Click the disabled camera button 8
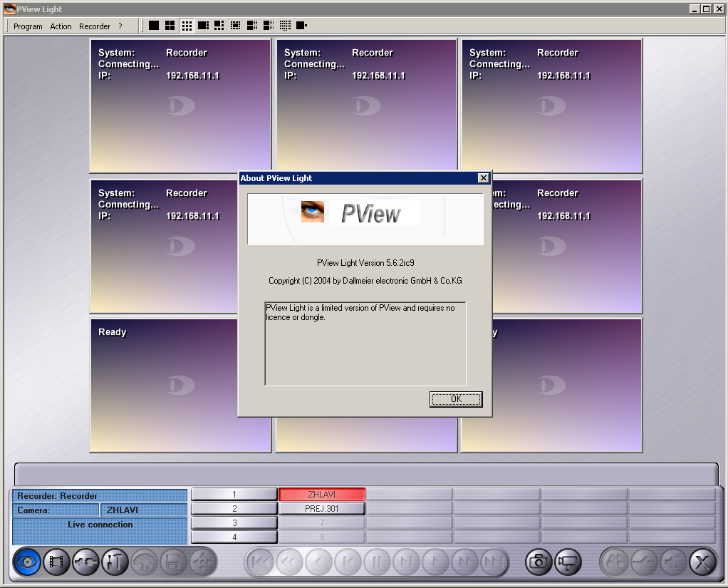 point(322,537)
